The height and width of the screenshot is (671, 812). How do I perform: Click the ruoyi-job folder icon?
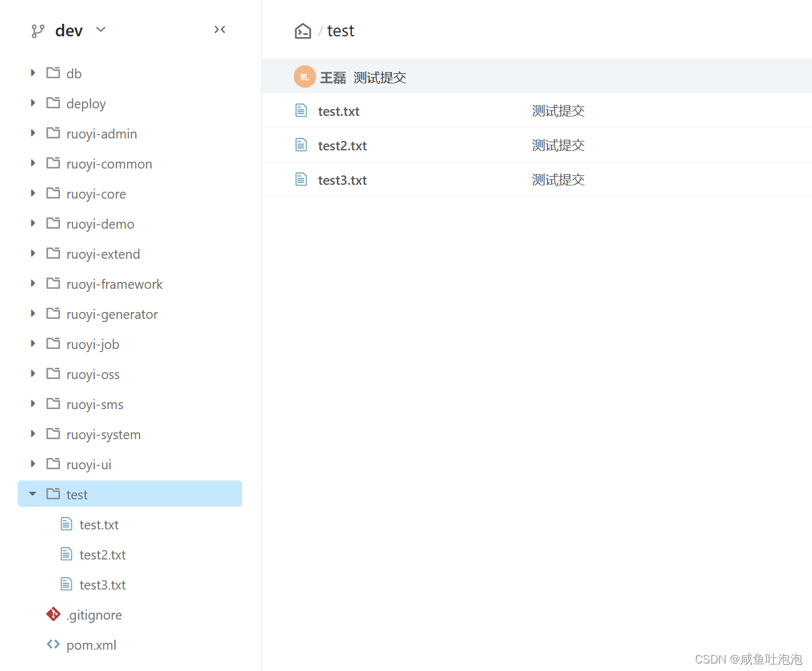pyautogui.click(x=53, y=343)
